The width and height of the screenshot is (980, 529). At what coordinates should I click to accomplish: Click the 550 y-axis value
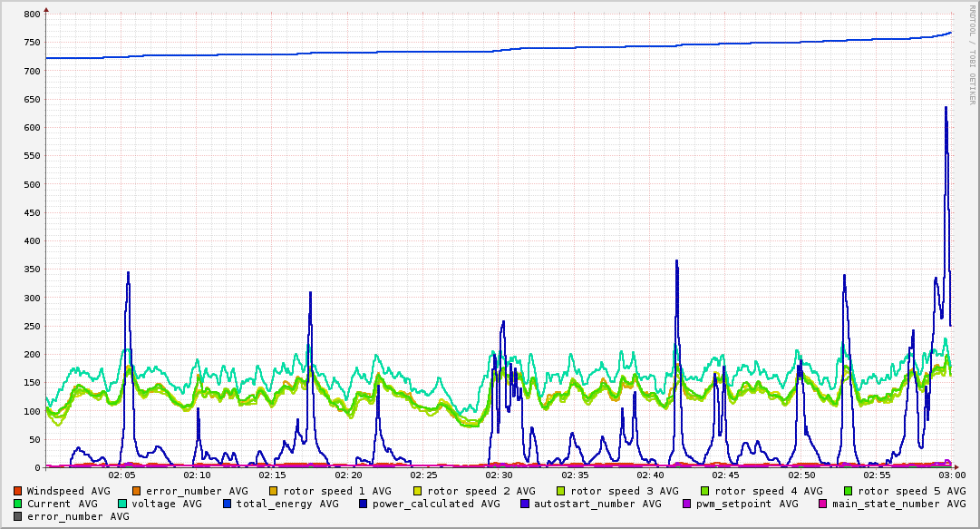33,156
